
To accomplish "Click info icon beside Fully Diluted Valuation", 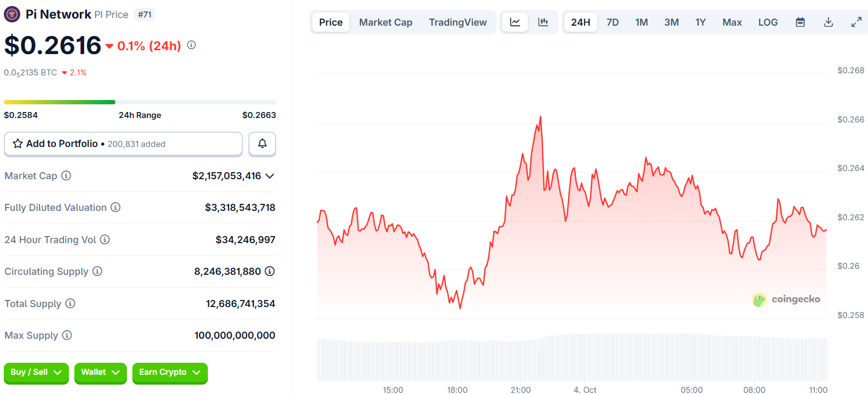I will [115, 207].
